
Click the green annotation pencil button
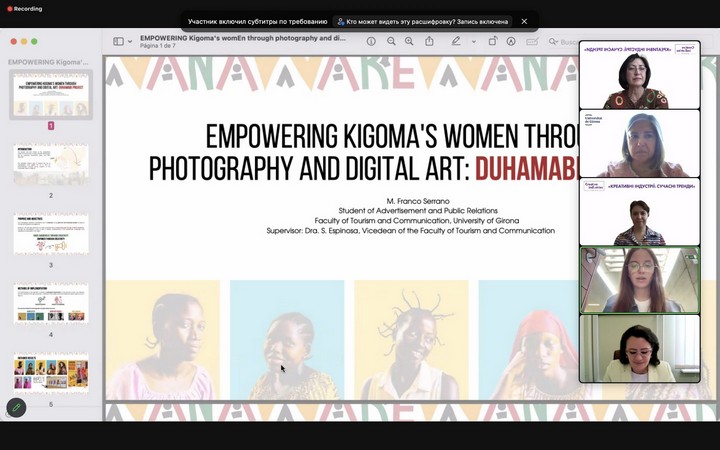pyautogui.click(x=16, y=408)
